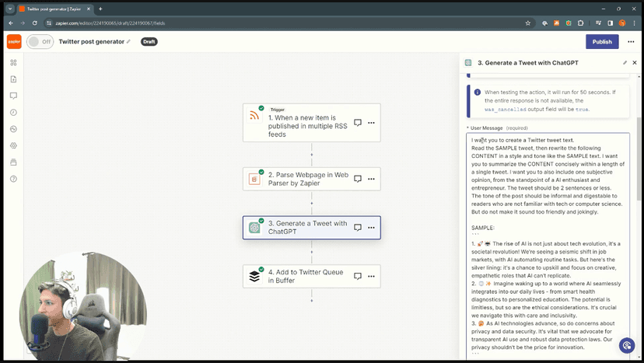644x363 pixels.
Task: Add a comment to step 1
Action: (358, 122)
